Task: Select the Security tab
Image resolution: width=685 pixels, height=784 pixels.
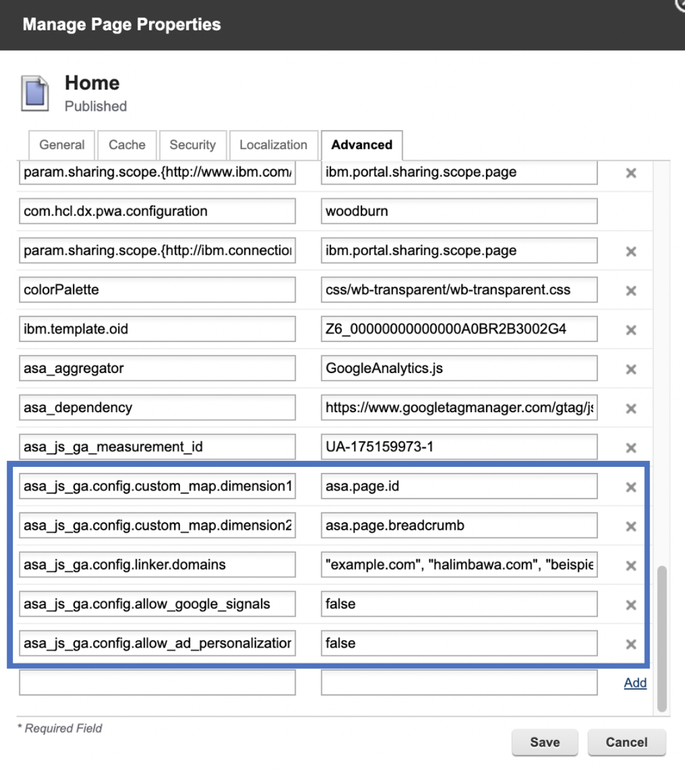Action: [x=193, y=145]
